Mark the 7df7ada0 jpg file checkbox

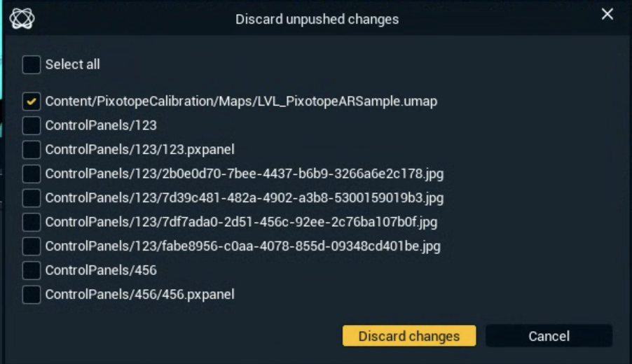coord(32,223)
